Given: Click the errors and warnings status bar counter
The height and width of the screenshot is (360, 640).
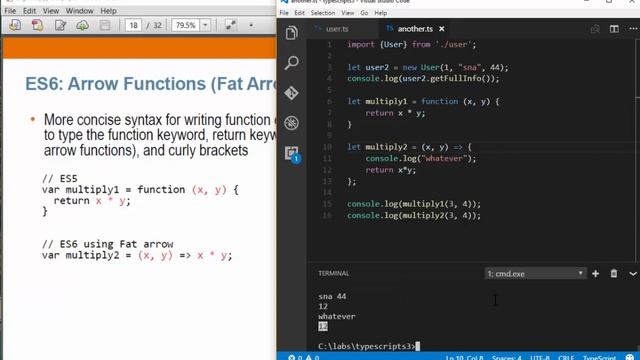Looking at the screenshot, I should (x=304, y=358).
